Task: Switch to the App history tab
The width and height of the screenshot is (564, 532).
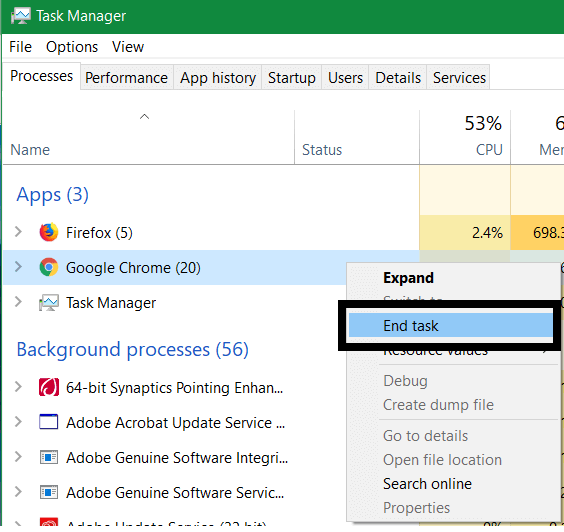Action: coord(218,78)
